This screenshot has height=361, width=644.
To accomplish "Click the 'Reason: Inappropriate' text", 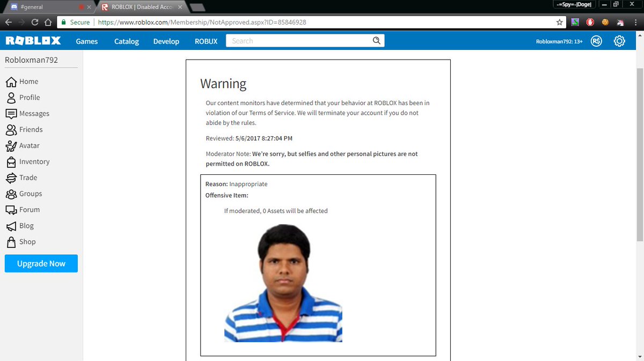I will point(236,184).
